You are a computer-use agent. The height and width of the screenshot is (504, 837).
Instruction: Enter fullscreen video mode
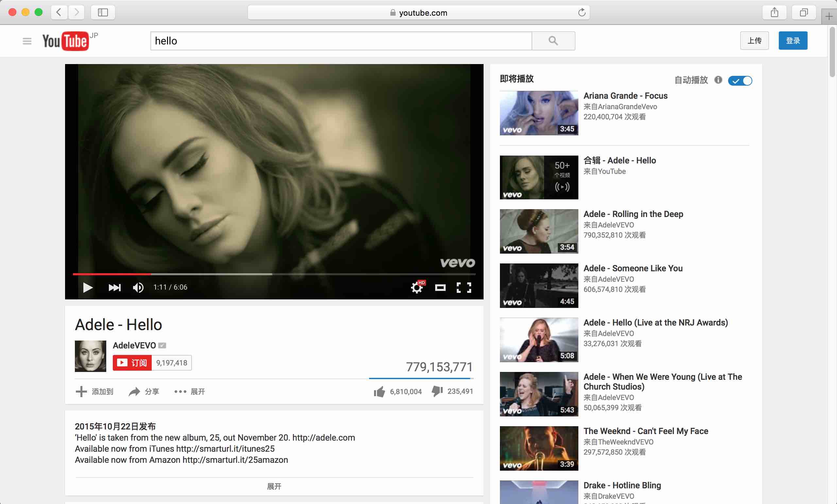click(x=464, y=288)
